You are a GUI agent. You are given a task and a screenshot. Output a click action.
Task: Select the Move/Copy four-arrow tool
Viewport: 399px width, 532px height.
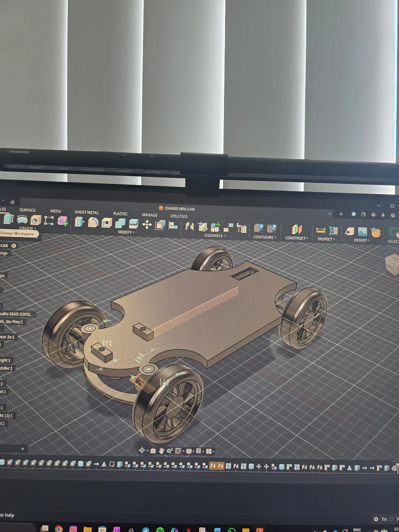click(147, 225)
